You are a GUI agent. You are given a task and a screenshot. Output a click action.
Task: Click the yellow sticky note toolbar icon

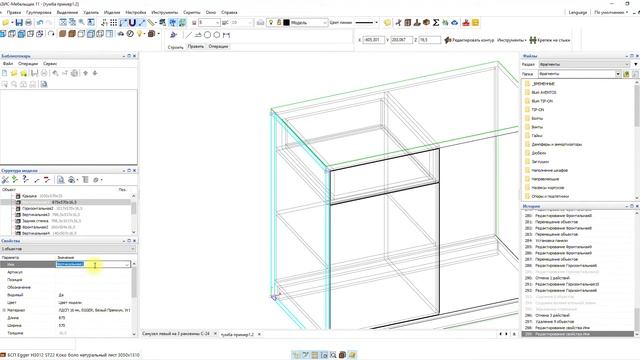(387, 22)
